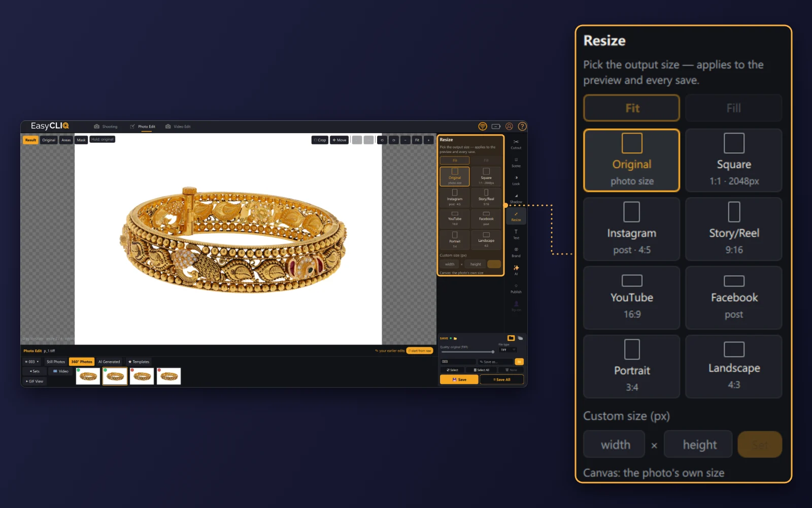Click the Wi-Fi connection icon in the header
The height and width of the screenshot is (508, 812).
pyautogui.click(x=483, y=126)
